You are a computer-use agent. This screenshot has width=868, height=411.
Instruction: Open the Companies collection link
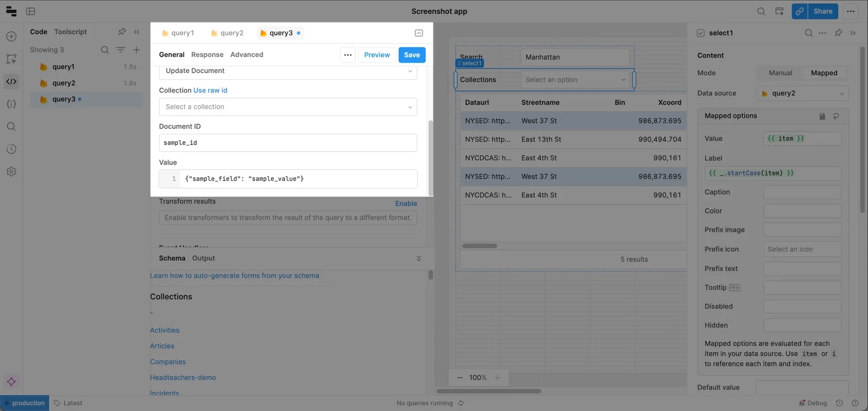(x=168, y=362)
